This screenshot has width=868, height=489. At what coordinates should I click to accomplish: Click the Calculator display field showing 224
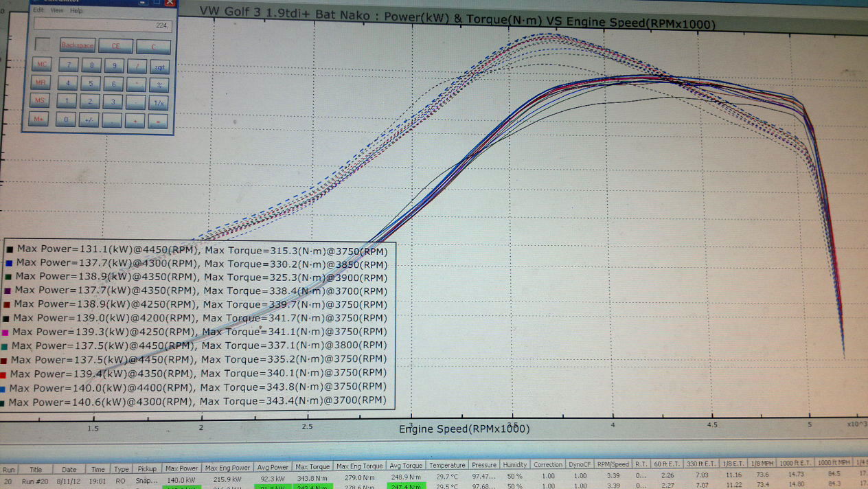(103, 25)
